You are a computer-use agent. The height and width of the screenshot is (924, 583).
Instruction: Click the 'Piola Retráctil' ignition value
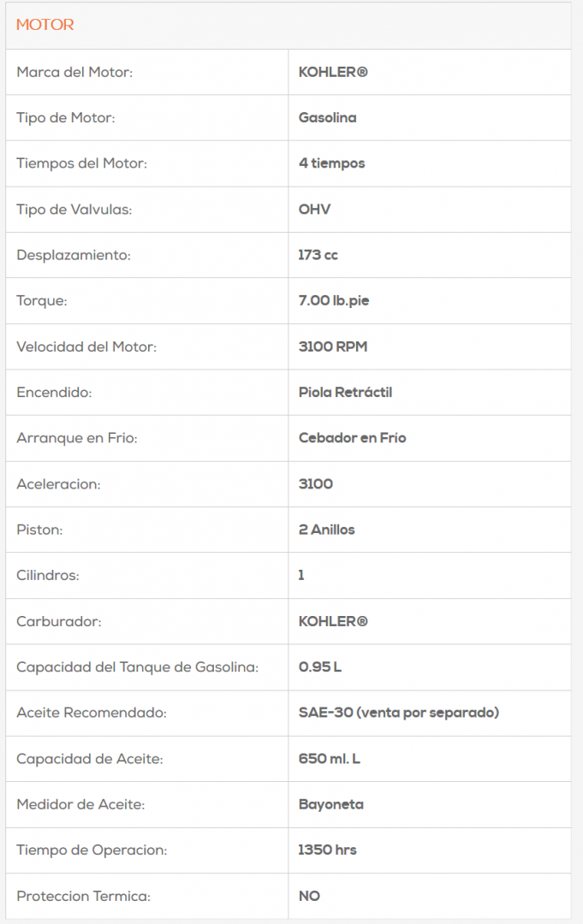[345, 393]
